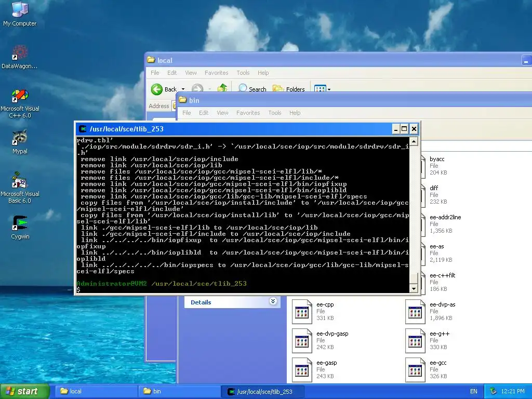Select ee-c++filt file name
This screenshot has height=399, width=532.
pyautogui.click(x=443, y=275)
